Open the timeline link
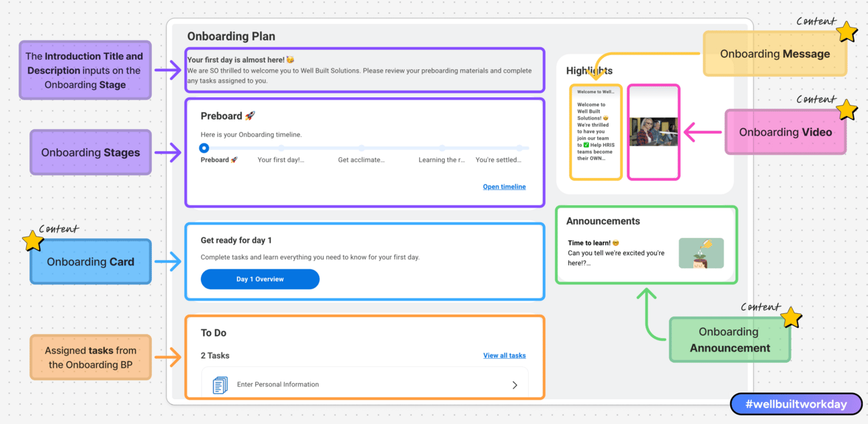Screen dimensions: 868x424 pos(505,187)
